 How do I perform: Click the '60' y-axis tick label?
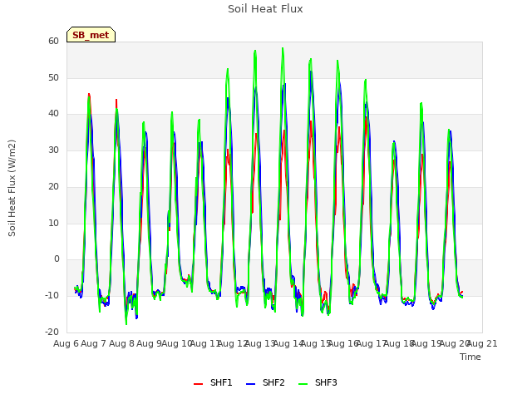point(53,41)
